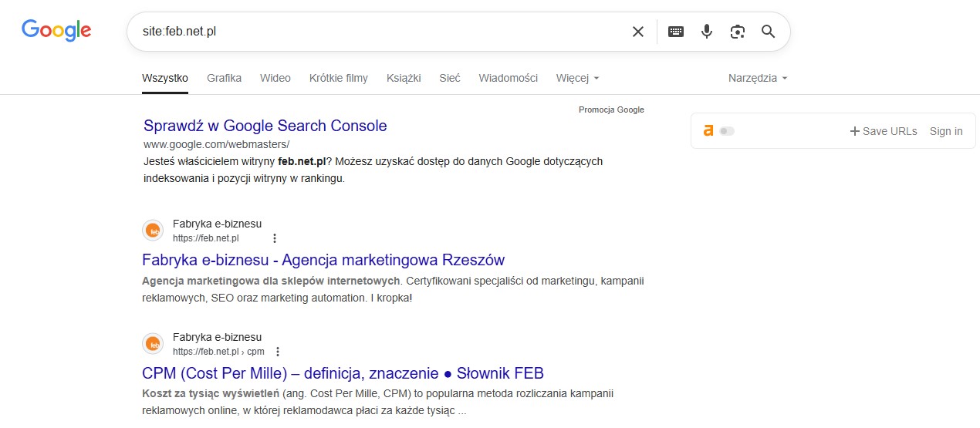Switch to the Grafika tab
Viewport: 980px width, 428px height.
[224, 78]
